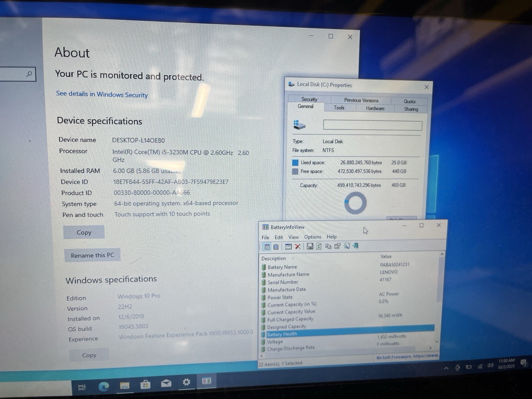Open the Options menu in BatteryInfoView

313,237
